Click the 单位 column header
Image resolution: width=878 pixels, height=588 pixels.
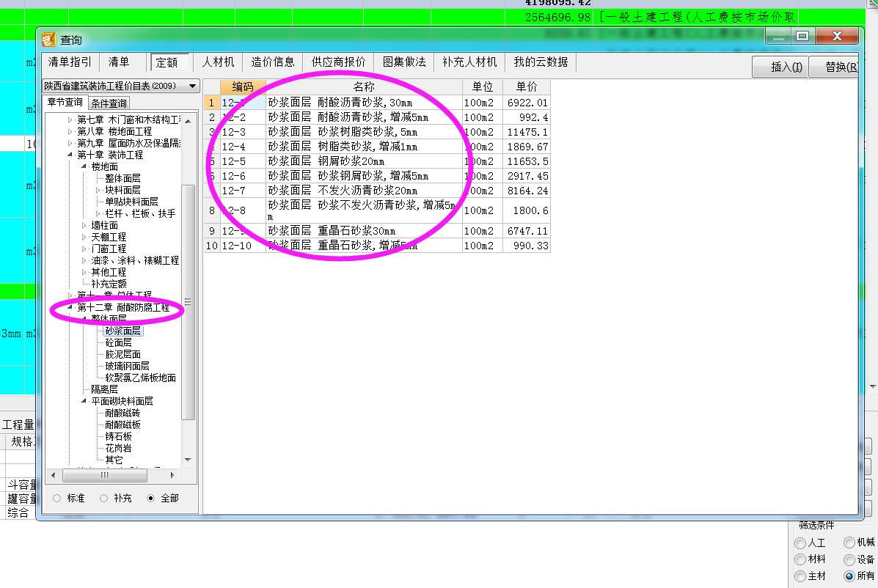482,87
